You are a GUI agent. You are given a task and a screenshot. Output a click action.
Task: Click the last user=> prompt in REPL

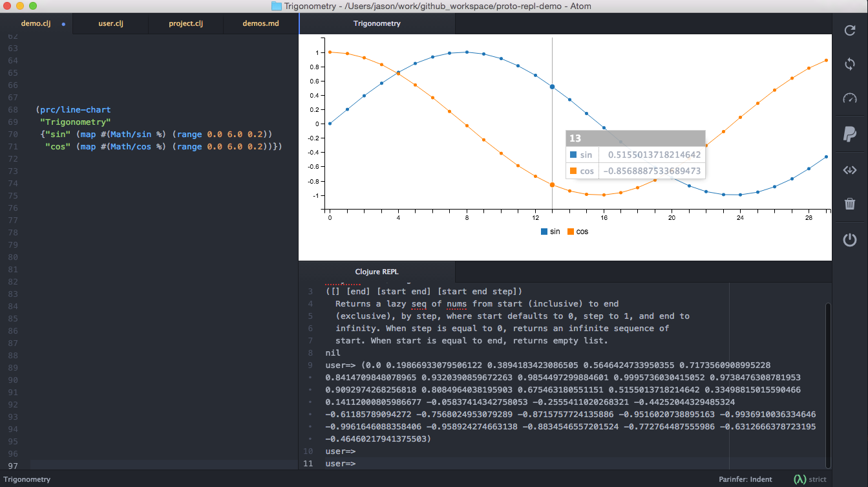point(341,464)
